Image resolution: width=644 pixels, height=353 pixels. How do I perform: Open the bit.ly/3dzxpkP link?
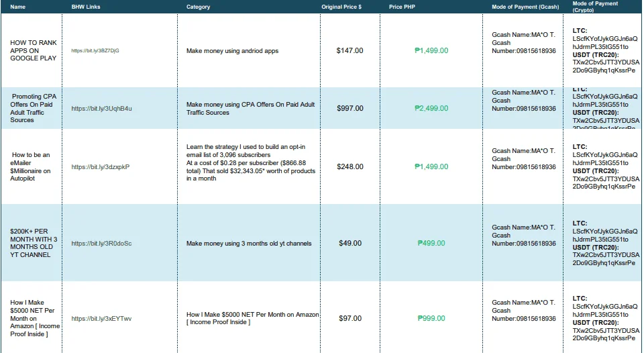[x=100, y=167]
